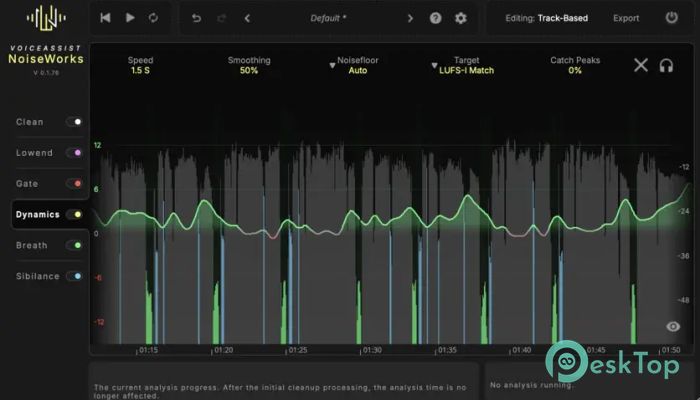Start playback with the play button
Image resolution: width=700 pixels, height=400 pixels.
(x=130, y=18)
